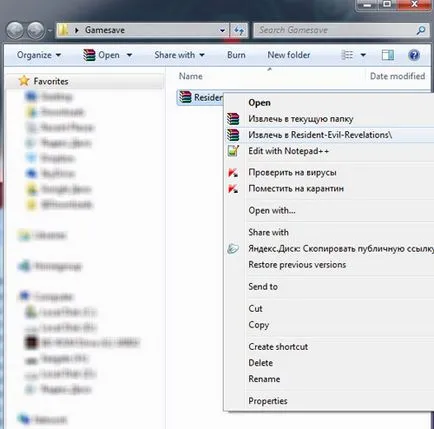Click the refresh button beside address bar
434x429 pixels.
pyautogui.click(x=239, y=31)
